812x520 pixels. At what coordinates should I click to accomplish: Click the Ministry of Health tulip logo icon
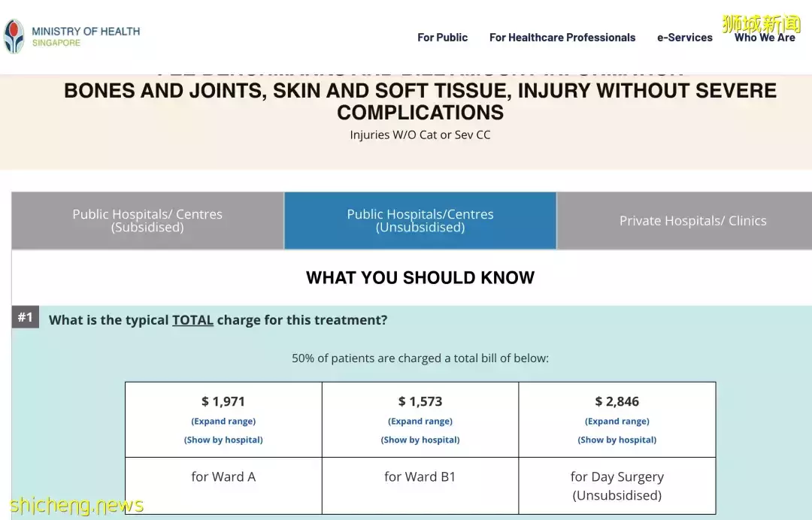(x=14, y=36)
